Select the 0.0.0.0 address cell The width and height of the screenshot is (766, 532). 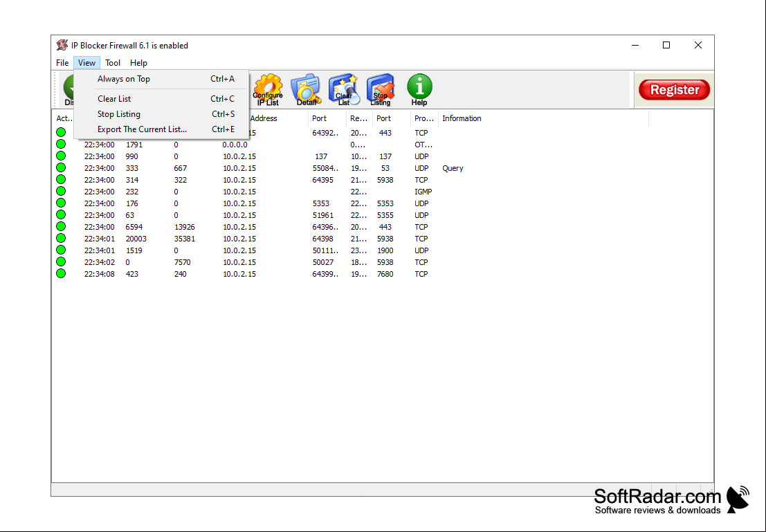tap(235, 145)
